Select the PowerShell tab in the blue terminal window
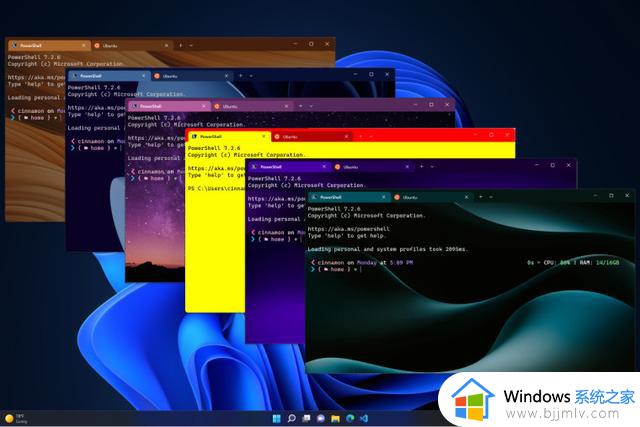The height and width of the screenshot is (427, 640). [109, 76]
